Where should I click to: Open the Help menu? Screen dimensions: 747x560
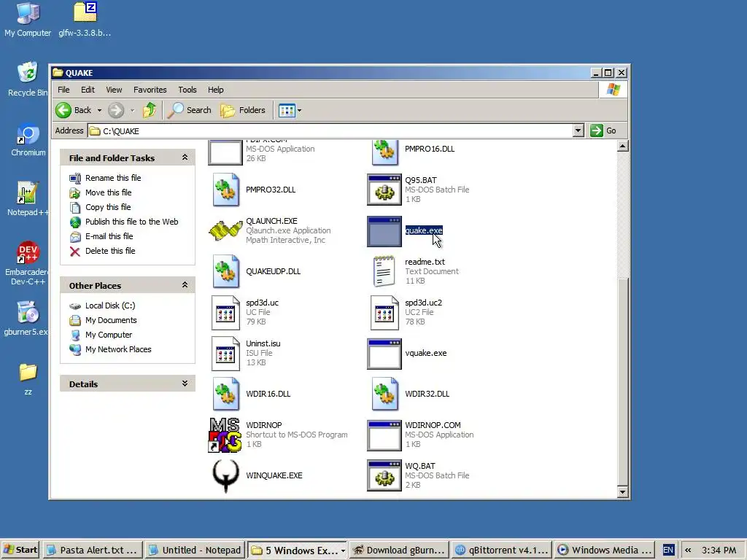point(215,90)
